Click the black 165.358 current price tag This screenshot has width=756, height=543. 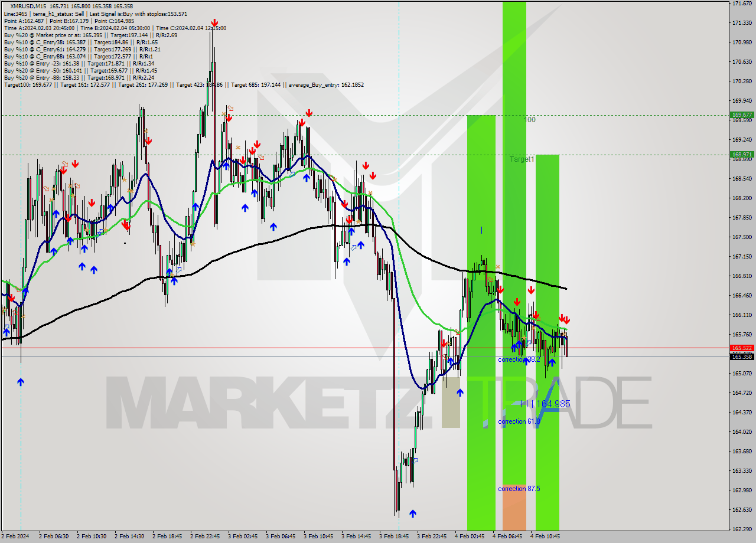pos(742,356)
